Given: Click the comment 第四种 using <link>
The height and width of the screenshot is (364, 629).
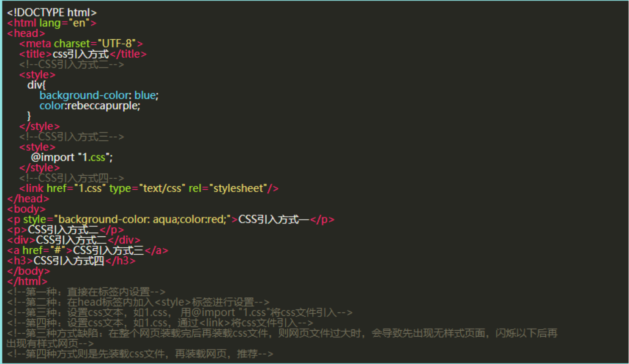Looking at the screenshot, I should pyautogui.click(x=160, y=323).
